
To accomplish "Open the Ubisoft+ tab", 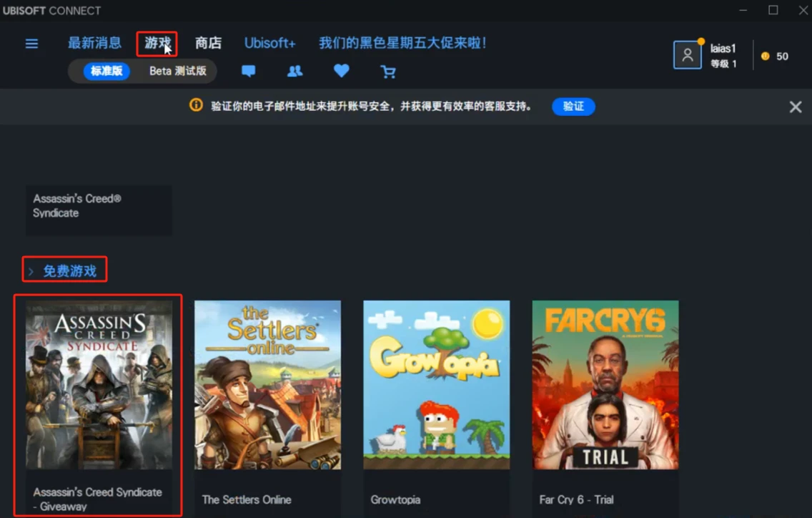I will (269, 43).
